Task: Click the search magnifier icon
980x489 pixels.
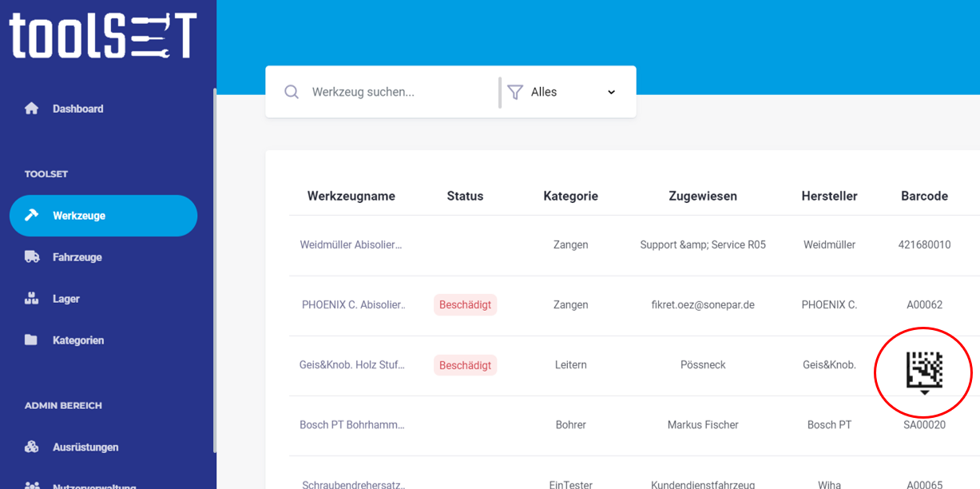Action: [292, 92]
